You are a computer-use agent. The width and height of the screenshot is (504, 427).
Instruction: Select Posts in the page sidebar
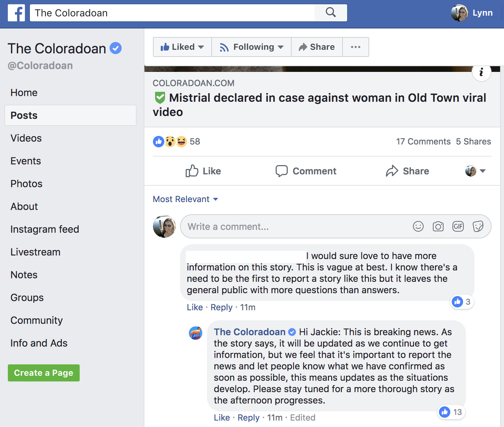click(x=23, y=115)
